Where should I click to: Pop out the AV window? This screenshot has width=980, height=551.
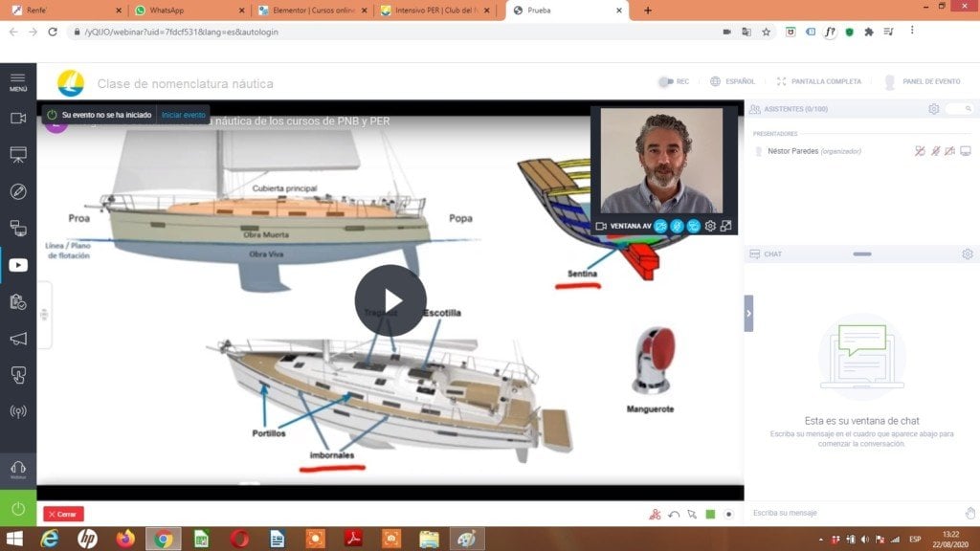point(725,226)
